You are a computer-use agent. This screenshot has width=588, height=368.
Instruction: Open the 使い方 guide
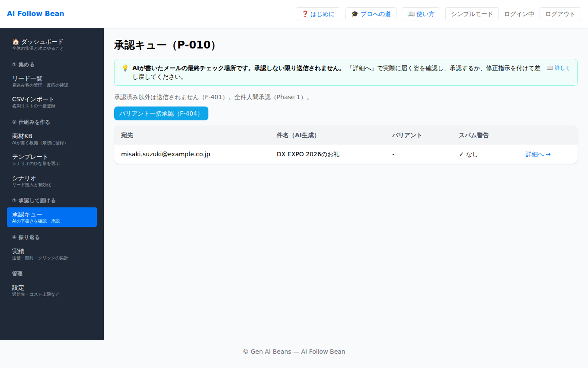(x=421, y=14)
